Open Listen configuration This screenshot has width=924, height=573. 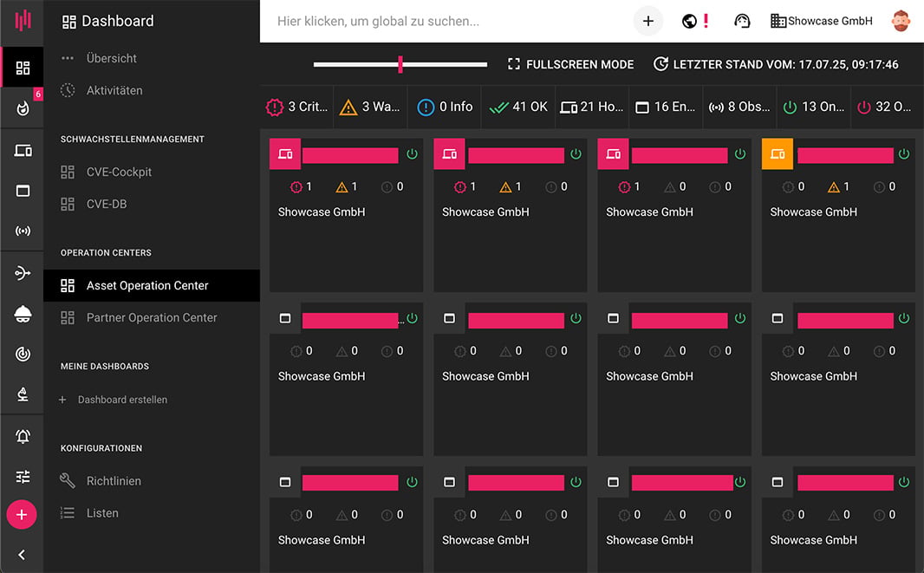click(x=152, y=513)
